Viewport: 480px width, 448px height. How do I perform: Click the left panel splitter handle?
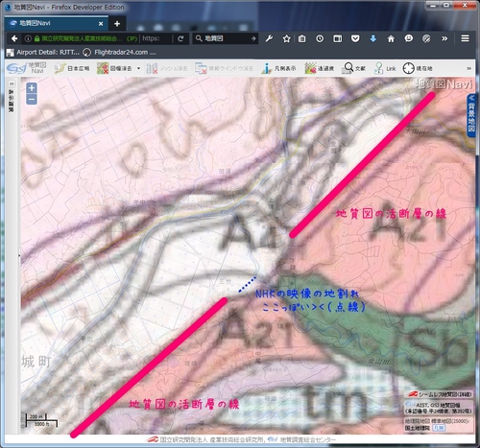click(19, 256)
